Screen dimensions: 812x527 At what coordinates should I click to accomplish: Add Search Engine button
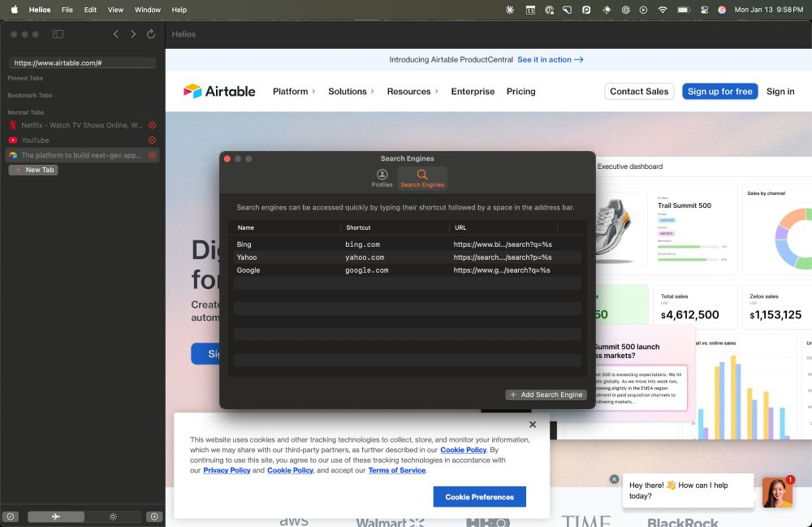546,395
